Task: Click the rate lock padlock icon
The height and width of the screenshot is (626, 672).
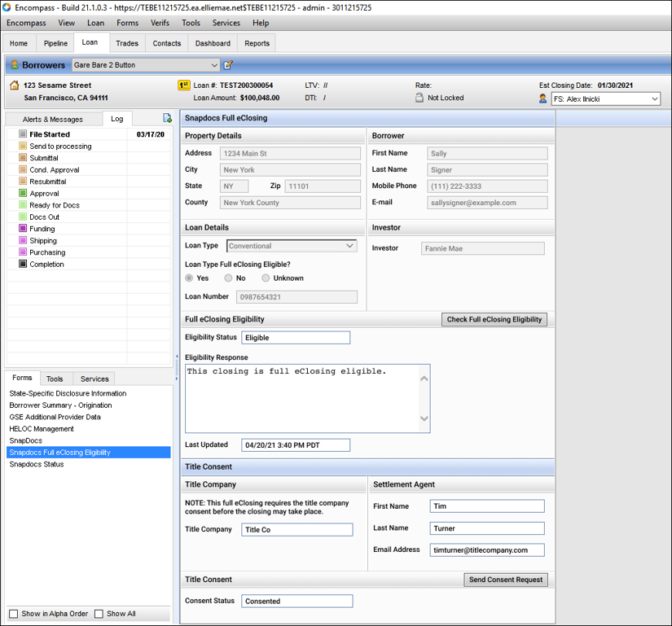Action: (x=419, y=98)
